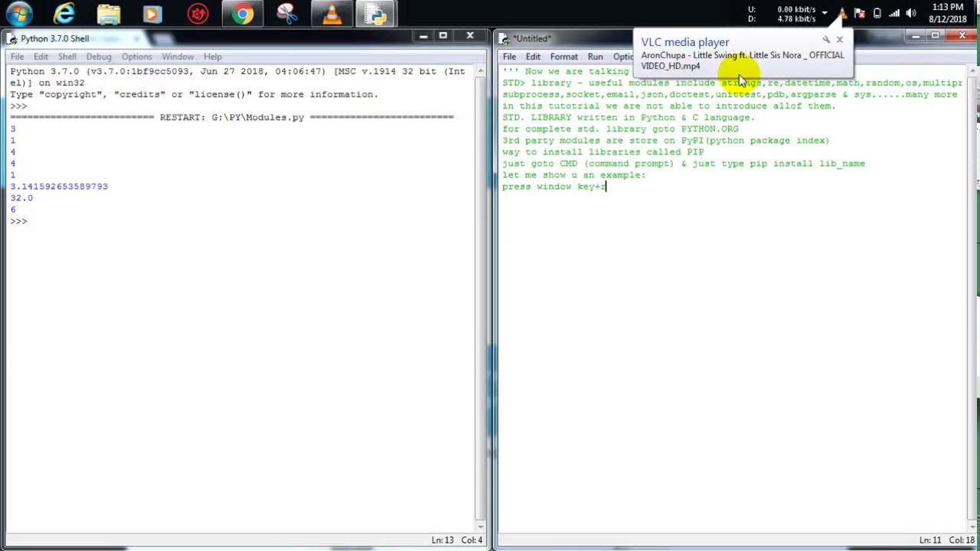Open the volume speaker tray icon
This screenshot has height=551, width=980.
tap(911, 13)
